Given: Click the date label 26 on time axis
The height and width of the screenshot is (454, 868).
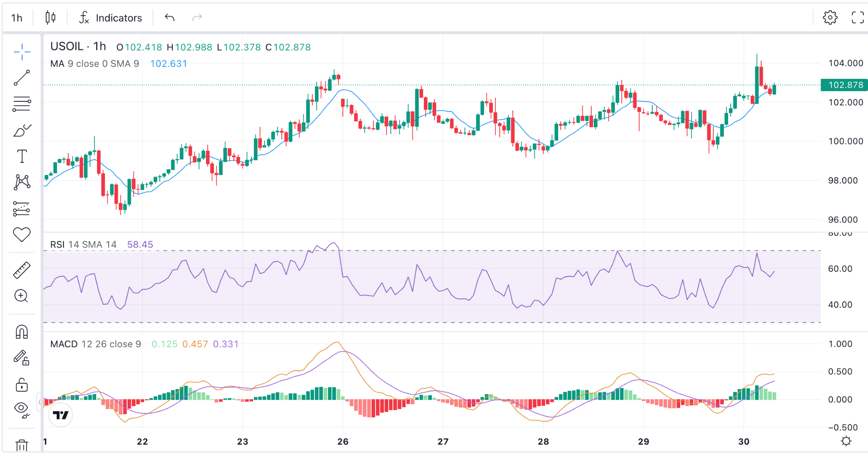Looking at the screenshot, I should tap(343, 442).
